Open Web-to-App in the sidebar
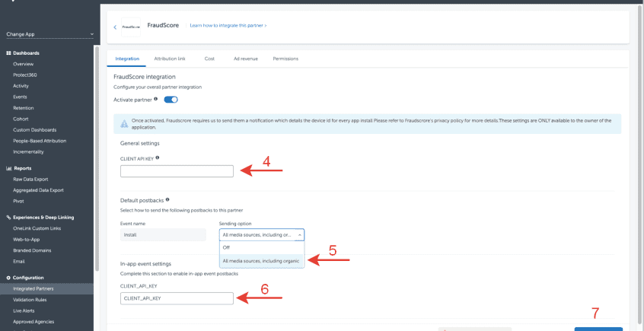The width and height of the screenshot is (644, 331). pos(27,240)
